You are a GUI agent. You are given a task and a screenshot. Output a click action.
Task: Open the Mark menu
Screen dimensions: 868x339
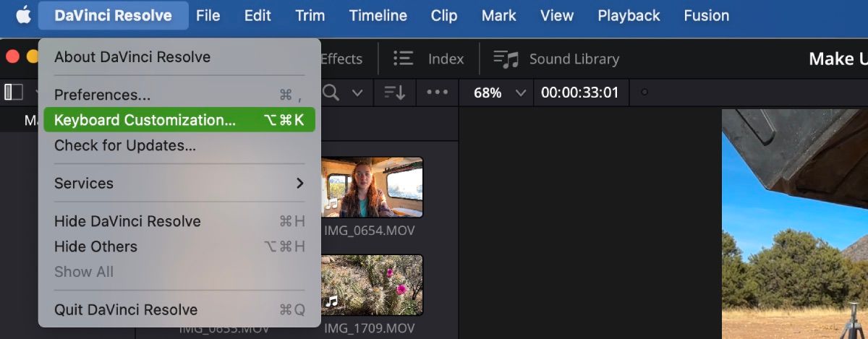[499, 15]
